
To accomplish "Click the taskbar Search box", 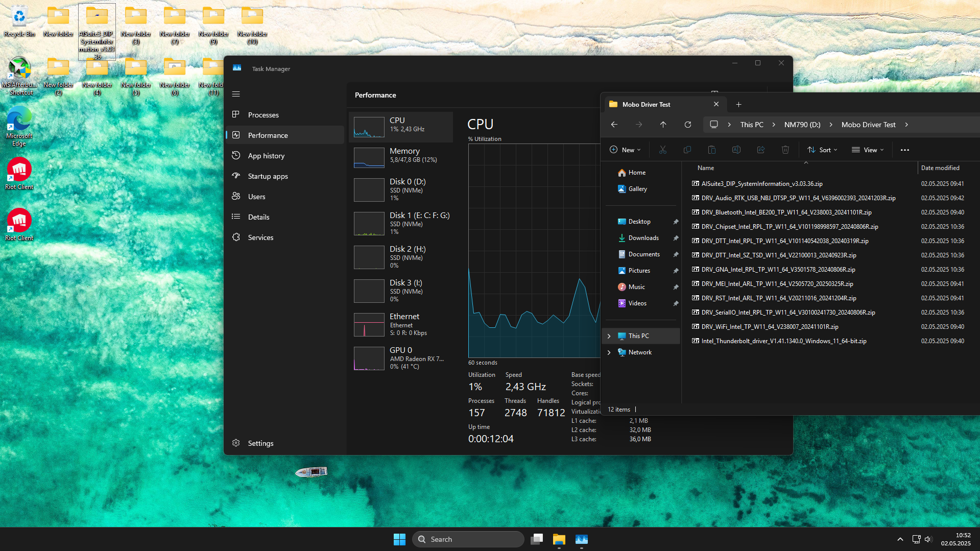I will tap(468, 539).
